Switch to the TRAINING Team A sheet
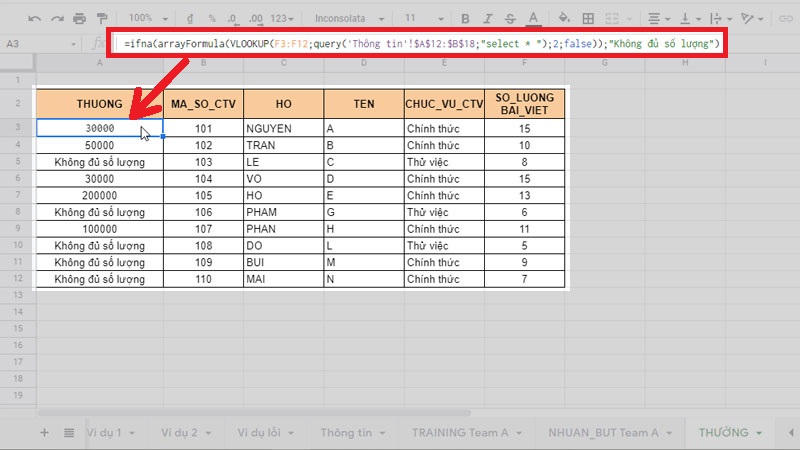The image size is (800, 450). coord(460,433)
